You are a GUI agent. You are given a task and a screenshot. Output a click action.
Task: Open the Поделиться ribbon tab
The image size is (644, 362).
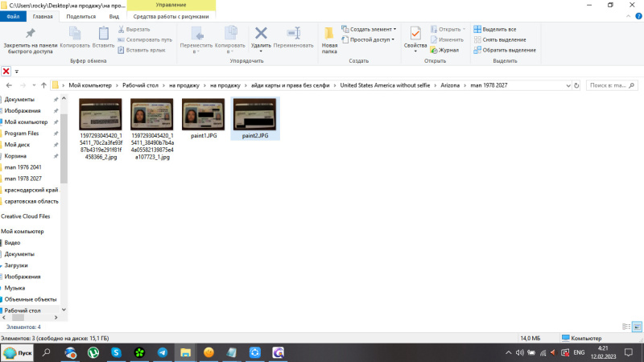[80, 16]
